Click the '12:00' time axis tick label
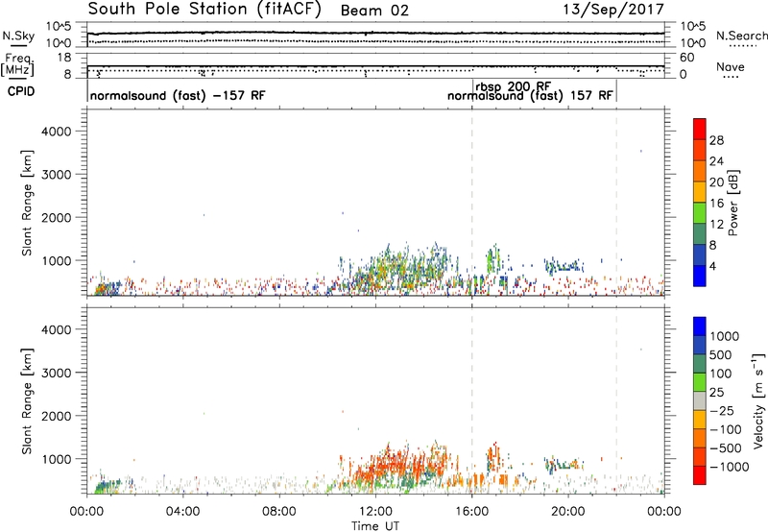The height and width of the screenshot is (532, 768). tap(375, 512)
